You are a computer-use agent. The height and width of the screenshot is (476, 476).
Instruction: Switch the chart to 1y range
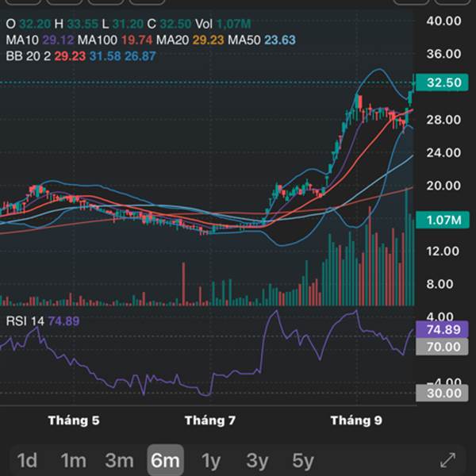pyautogui.click(x=210, y=460)
